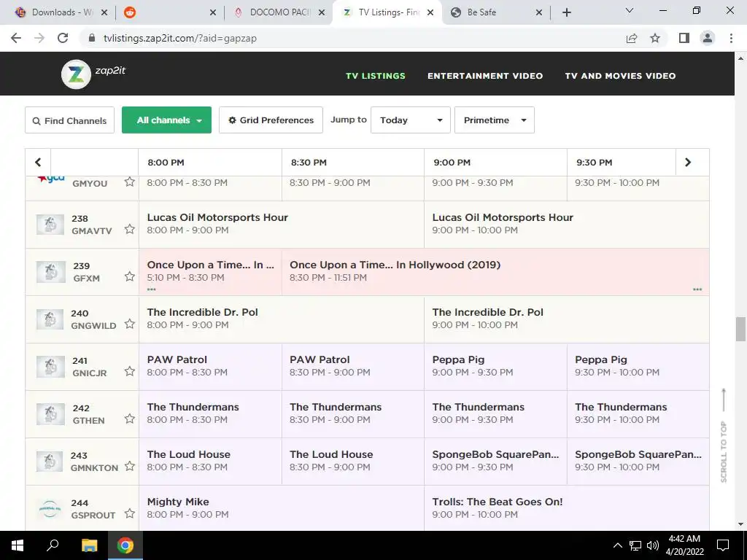The height and width of the screenshot is (560, 747).
Task: Open PAW Patrol 8:00 PM listing
Action: pos(210,367)
